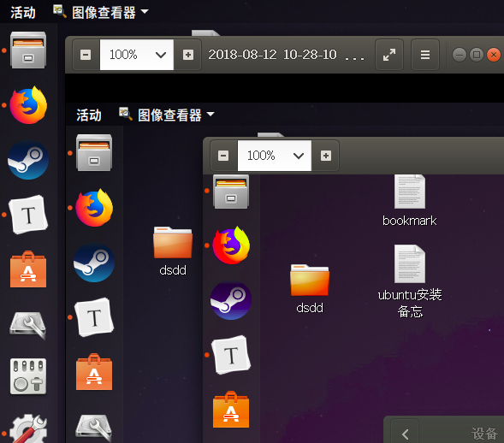Viewport: 504px width, 443px height.
Task: Minimize the image viewer window
Action: pyautogui.click(x=459, y=55)
